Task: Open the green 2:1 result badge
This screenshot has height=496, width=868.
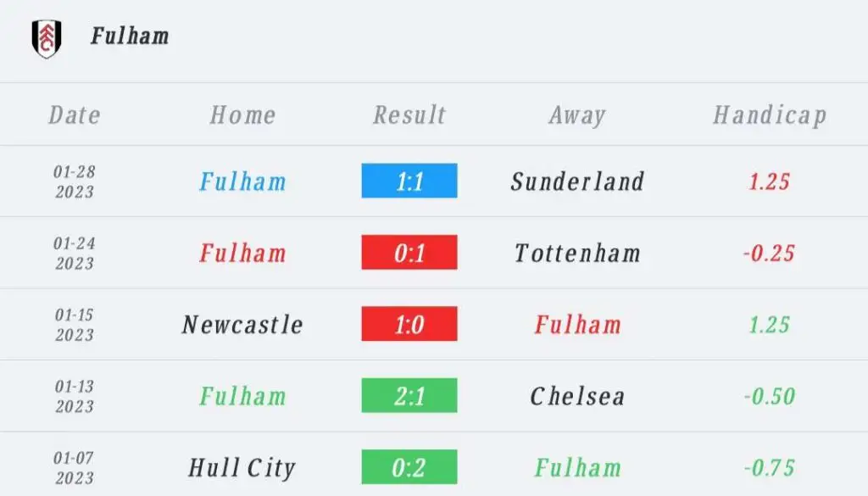Action: [x=409, y=395]
